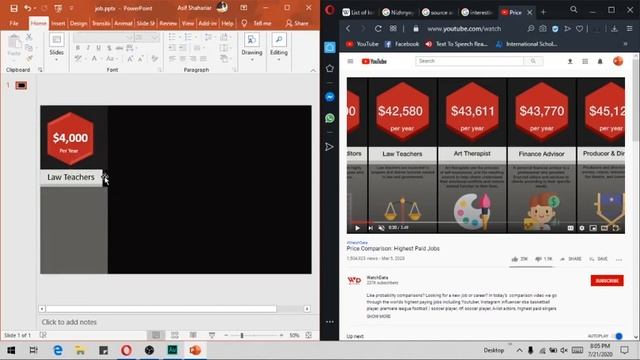640x360 pixels.
Task: Fit slide to current window
Action: [309, 335]
